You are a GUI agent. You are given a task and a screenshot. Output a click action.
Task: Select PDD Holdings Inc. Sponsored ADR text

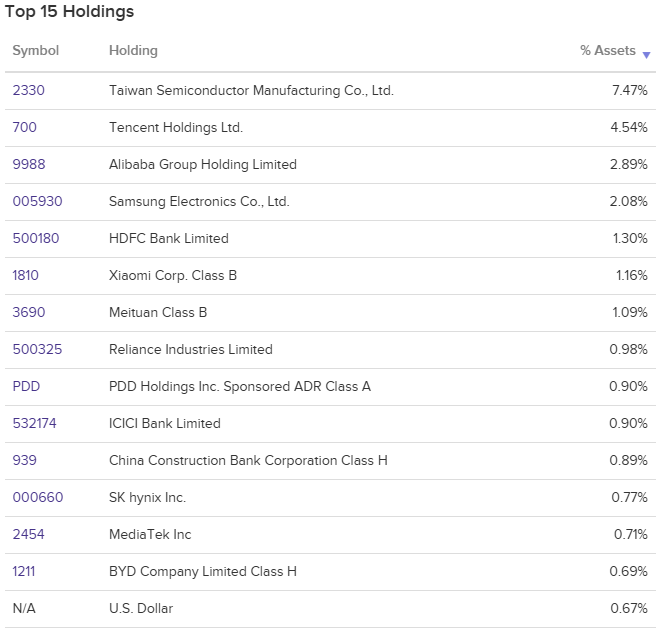click(216, 386)
